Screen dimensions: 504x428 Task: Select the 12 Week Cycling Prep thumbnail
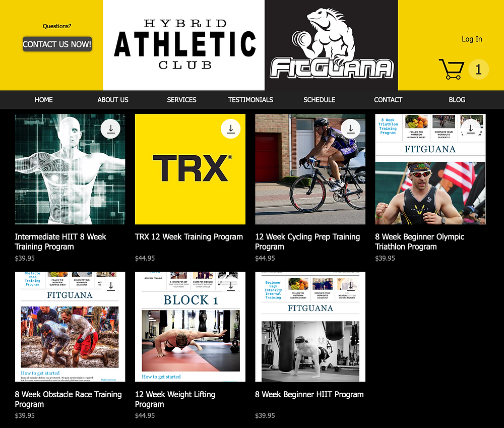(x=310, y=169)
